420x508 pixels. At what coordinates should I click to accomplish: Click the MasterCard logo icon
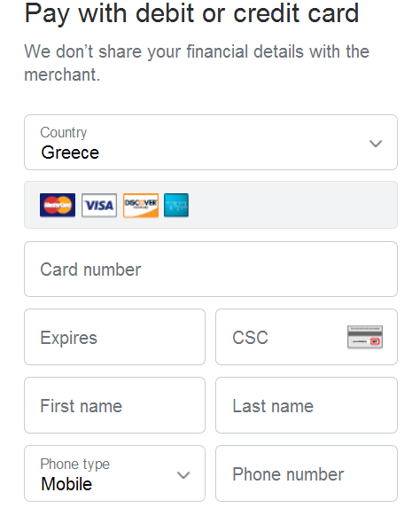coord(58,205)
